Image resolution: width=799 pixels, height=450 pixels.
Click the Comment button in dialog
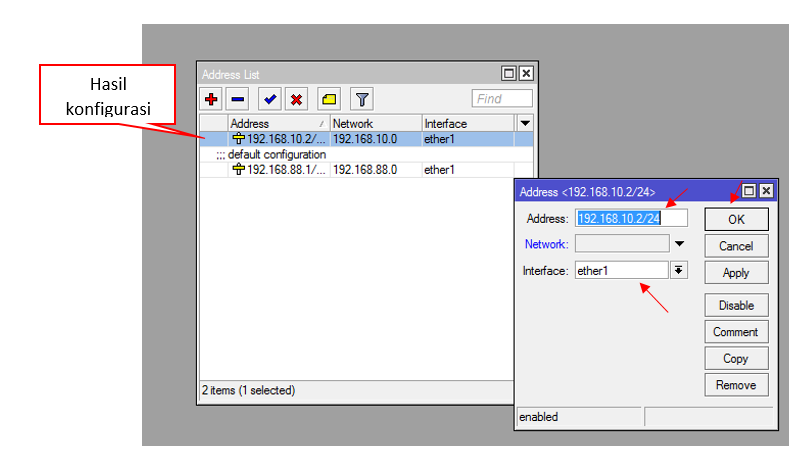click(736, 332)
